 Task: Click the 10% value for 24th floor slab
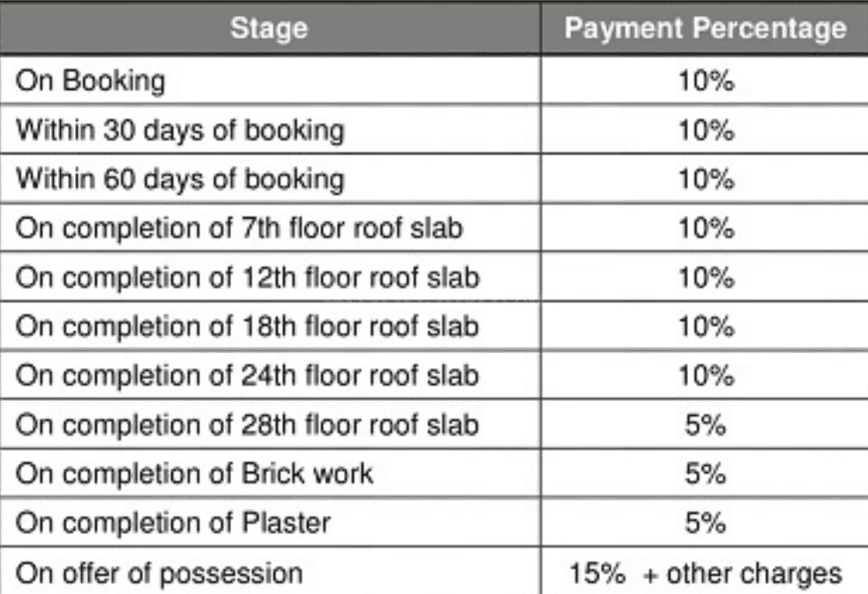[705, 376]
